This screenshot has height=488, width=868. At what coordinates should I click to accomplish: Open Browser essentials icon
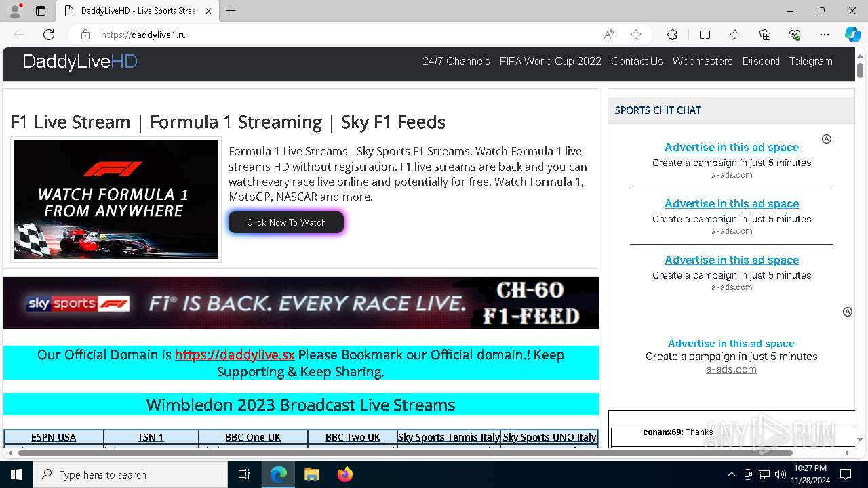pyautogui.click(x=795, y=35)
